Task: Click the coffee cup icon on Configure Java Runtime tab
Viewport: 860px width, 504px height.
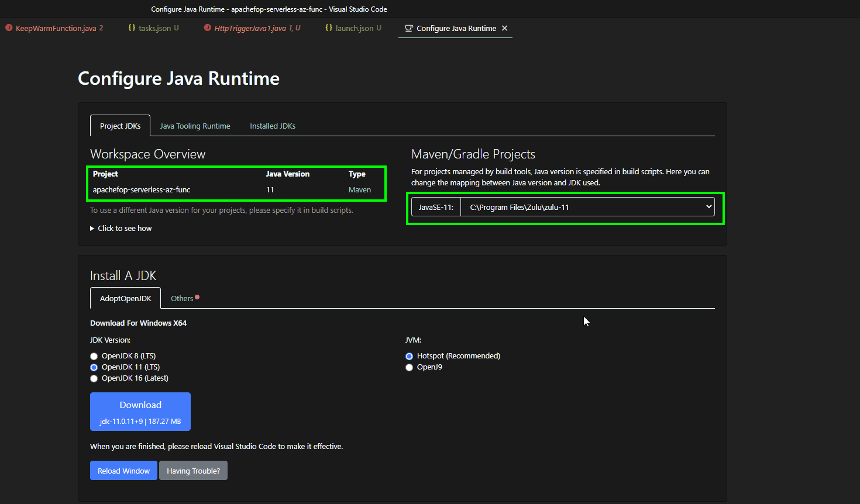Action: click(409, 28)
